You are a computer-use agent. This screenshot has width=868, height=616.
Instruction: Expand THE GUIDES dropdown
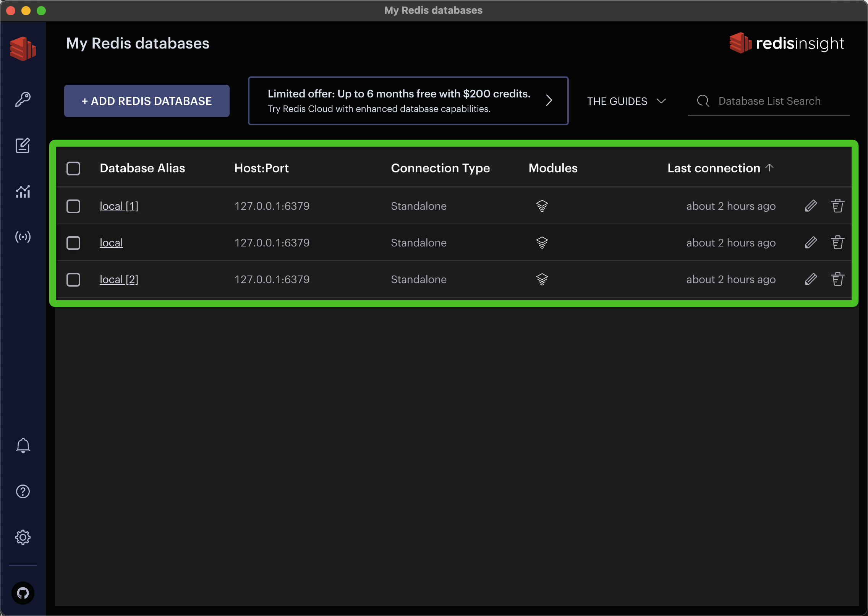click(x=627, y=101)
